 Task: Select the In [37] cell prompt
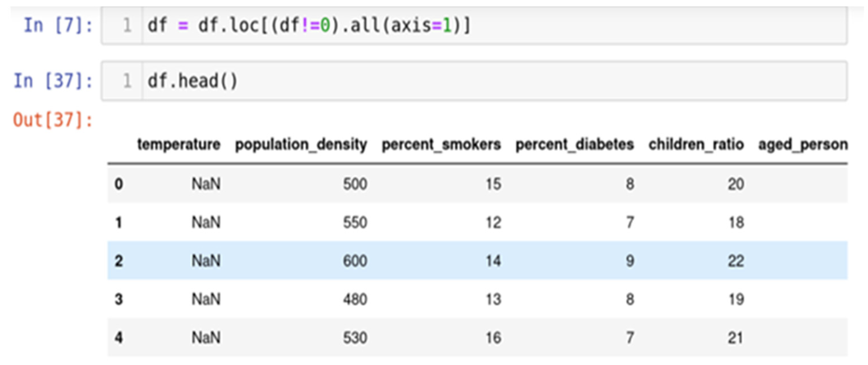53,81
